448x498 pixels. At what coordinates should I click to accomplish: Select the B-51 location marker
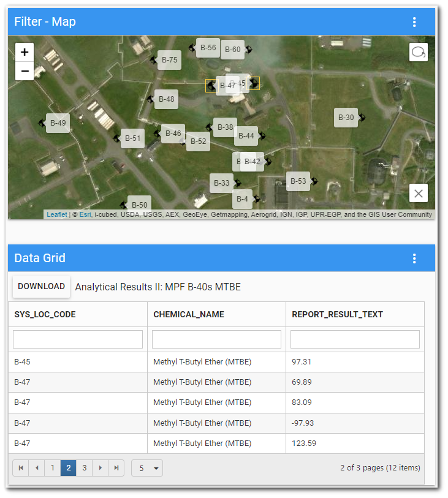pyautogui.click(x=116, y=138)
